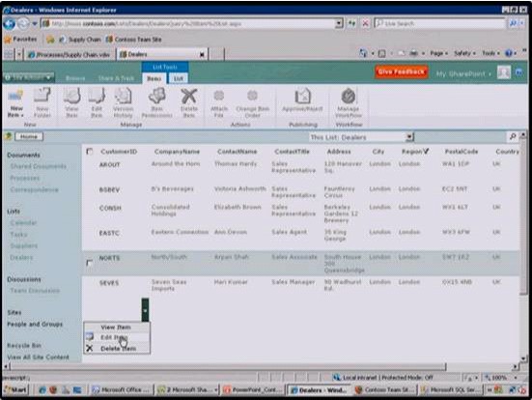Open the Quick Tabs grid icon

pos(9,54)
